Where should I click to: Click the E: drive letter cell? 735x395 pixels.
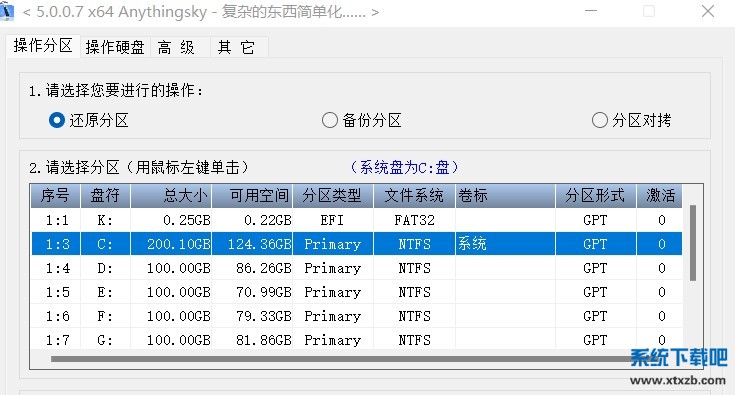(105, 292)
